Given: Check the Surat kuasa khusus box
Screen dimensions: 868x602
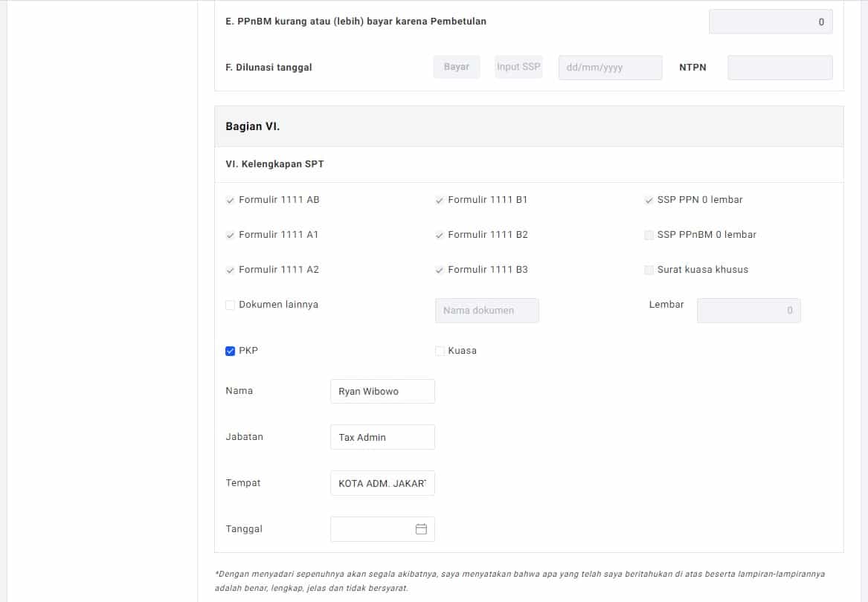Looking at the screenshot, I should (649, 271).
